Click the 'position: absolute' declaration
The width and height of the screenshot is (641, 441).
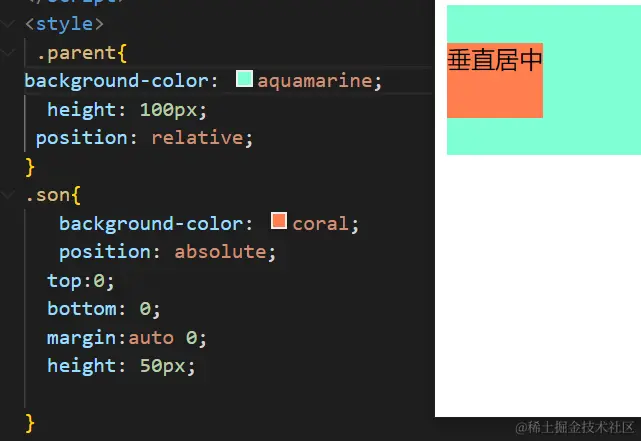[x=167, y=251]
